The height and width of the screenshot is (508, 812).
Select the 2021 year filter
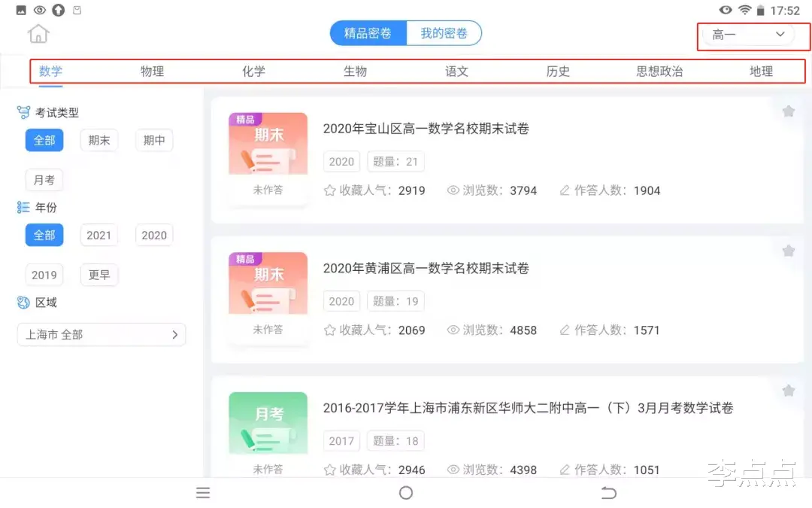tap(98, 235)
